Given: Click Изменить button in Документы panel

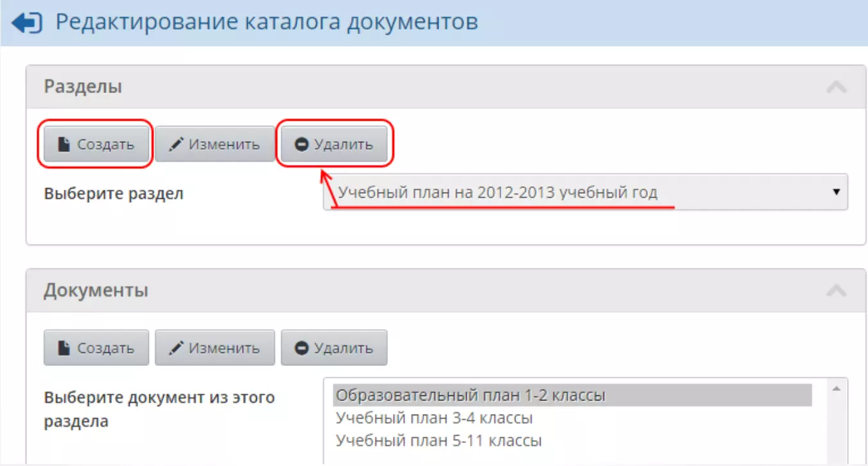Looking at the screenshot, I should pos(214,348).
